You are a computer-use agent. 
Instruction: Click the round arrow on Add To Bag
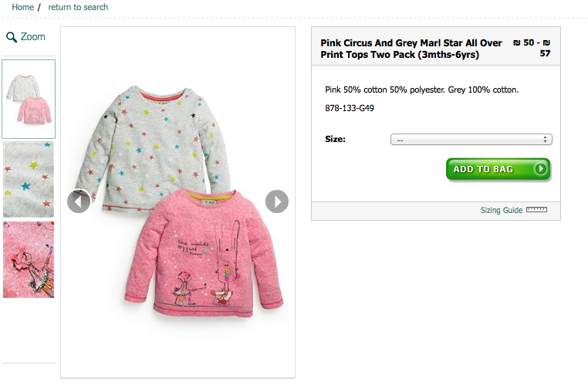click(541, 169)
